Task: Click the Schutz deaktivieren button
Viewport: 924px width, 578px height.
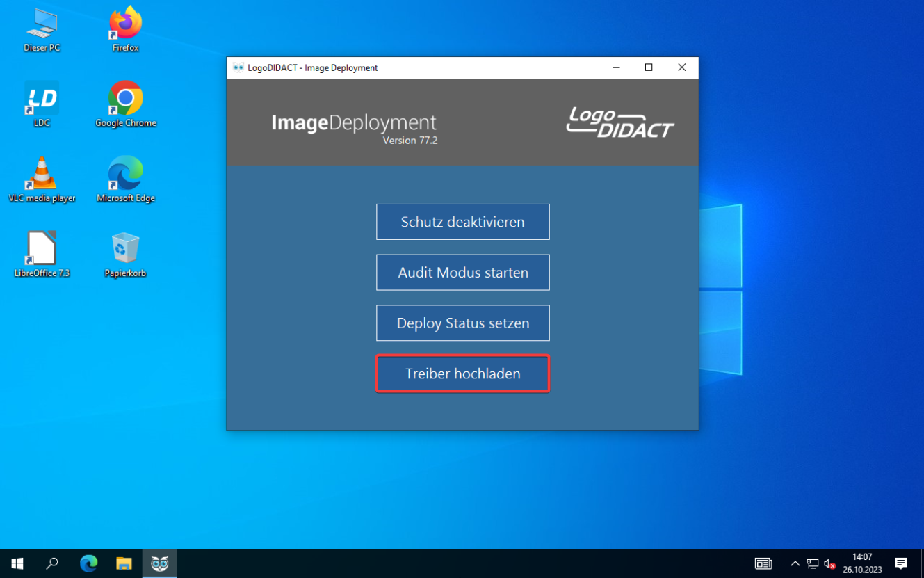Action: (463, 222)
